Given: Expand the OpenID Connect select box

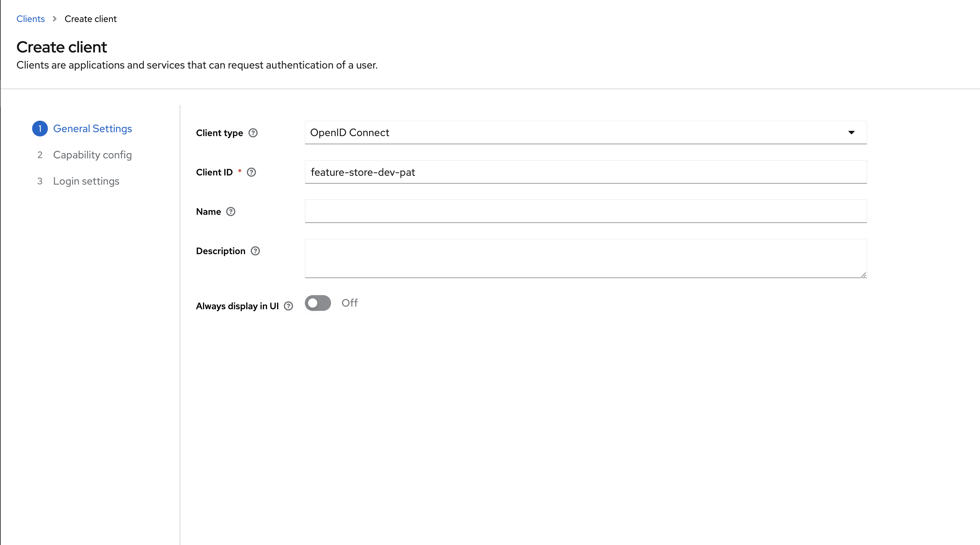Looking at the screenshot, I should [x=571, y=132].
